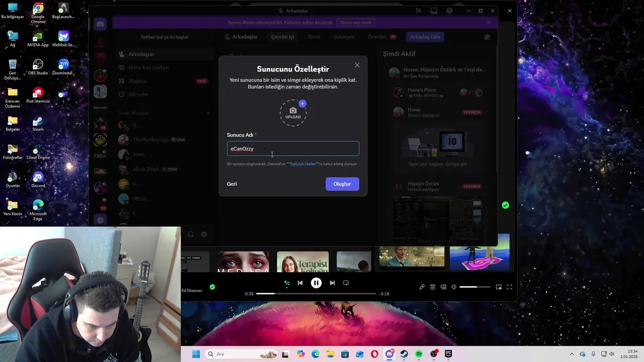The image size is (644, 362).
Task: Expand the system tray hidden icons chevron
Action: pos(572,354)
